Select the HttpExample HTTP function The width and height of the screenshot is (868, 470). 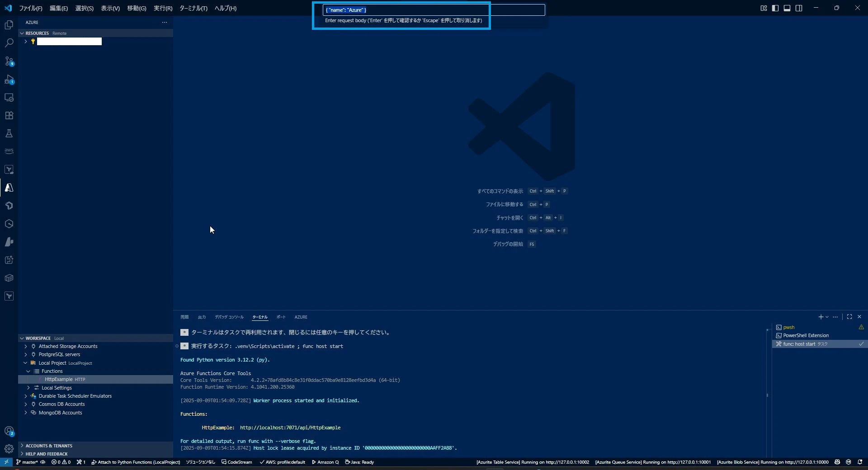[95, 379]
